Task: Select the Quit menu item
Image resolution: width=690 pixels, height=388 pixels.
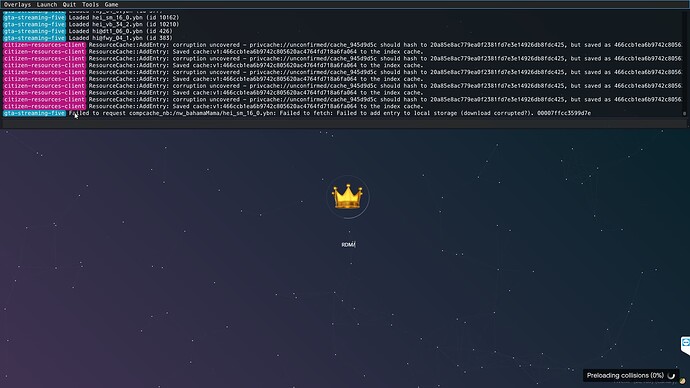Action: pyautogui.click(x=69, y=4)
